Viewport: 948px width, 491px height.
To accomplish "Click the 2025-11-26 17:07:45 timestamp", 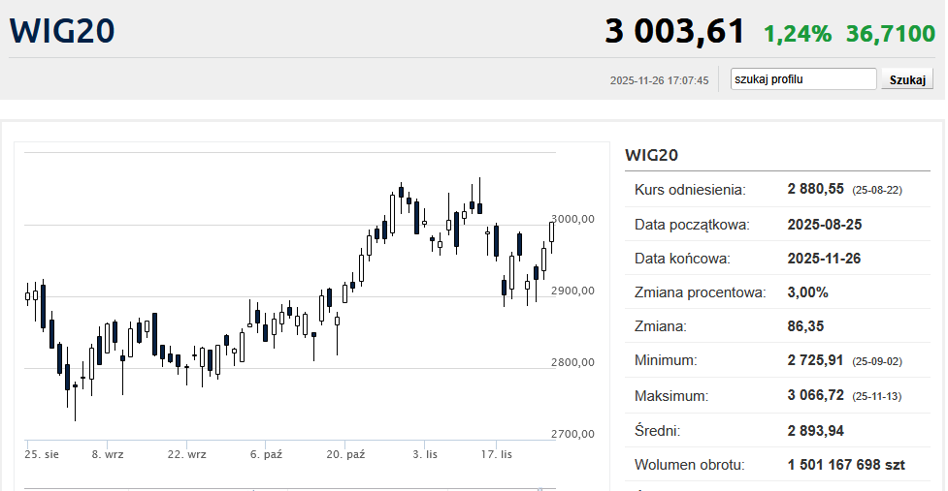I will 659,80.
